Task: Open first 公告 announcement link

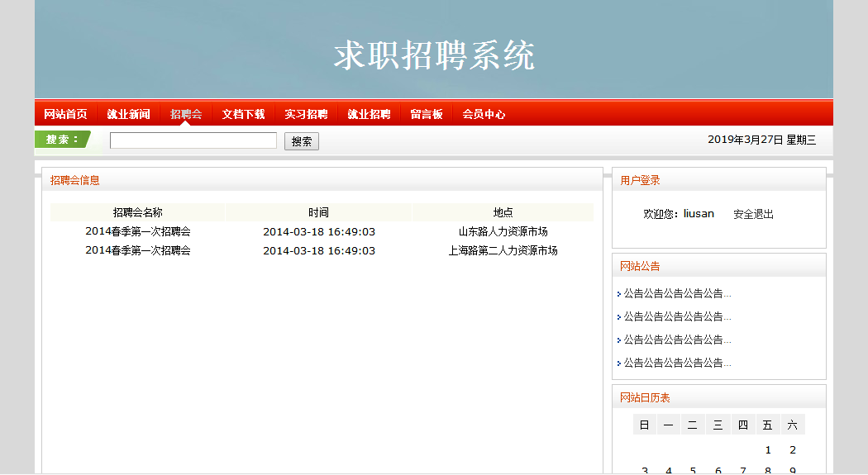Action: click(678, 293)
